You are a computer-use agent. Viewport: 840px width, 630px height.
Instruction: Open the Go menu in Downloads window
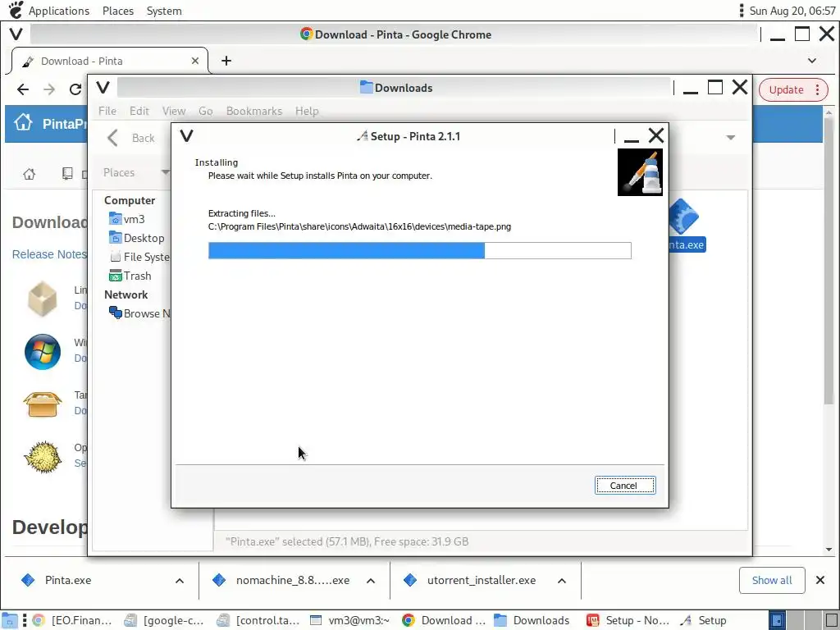206,111
